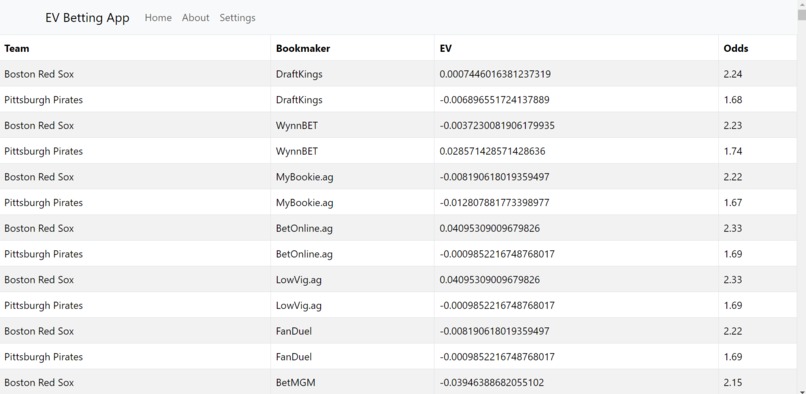806x394 pixels.
Task: Click BetOnline.ag bookmaker with odds 1.69
Action: pos(304,254)
